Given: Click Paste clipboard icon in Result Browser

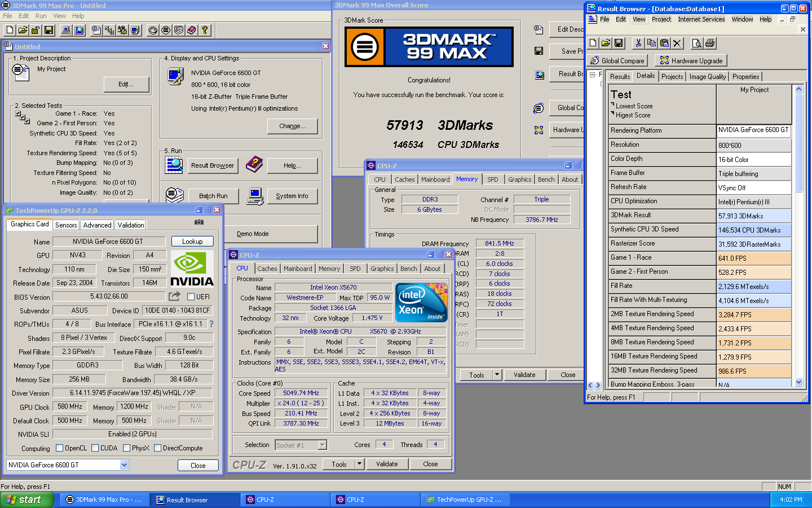Looking at the screenshot, I should coord(664,43).
